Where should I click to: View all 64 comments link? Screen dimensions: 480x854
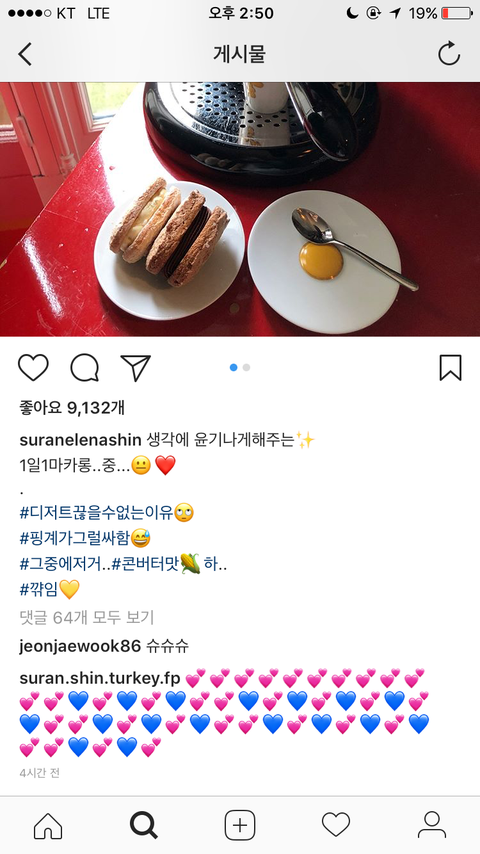87,617
